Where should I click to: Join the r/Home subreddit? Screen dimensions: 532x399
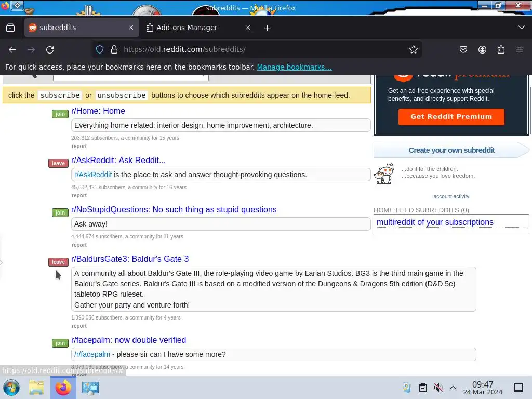pyautogui.click(x=60, y=114)
